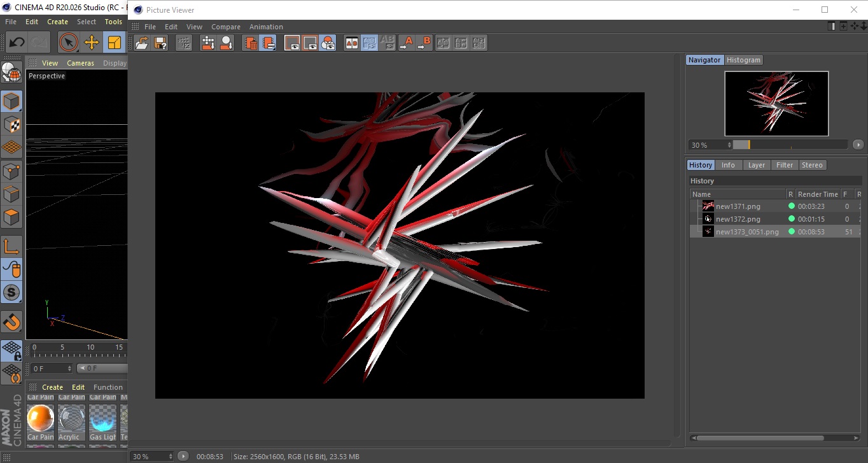Viewport: 868px width, 463px height.
Task: Open Create menu in Cinema 4D window
Action: pyautogui.click(x=57, y=22)
